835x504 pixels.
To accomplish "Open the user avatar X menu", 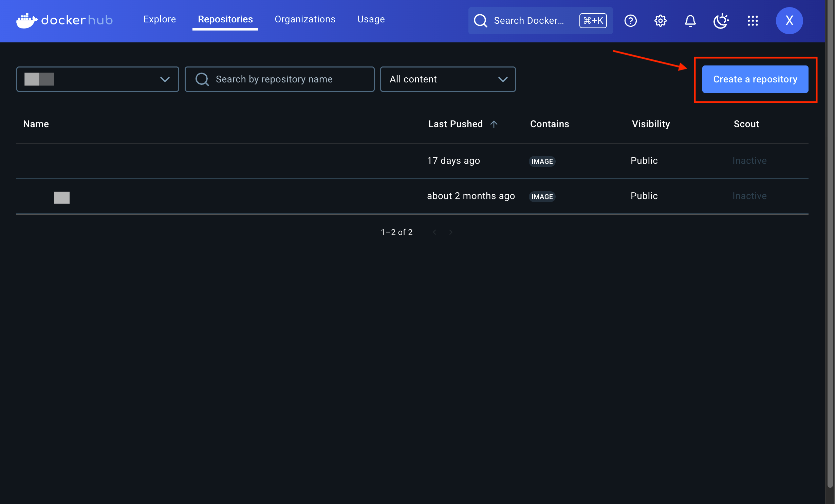I will tap(789, 21).
